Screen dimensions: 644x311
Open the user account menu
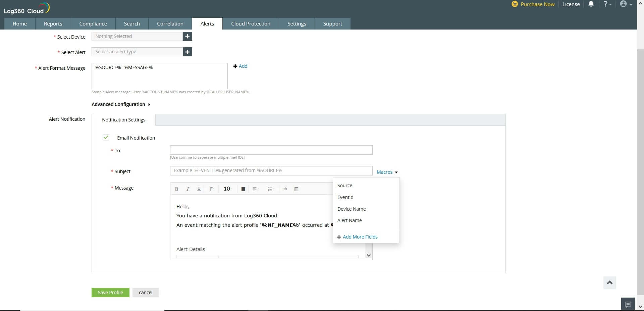coord(626,4)
